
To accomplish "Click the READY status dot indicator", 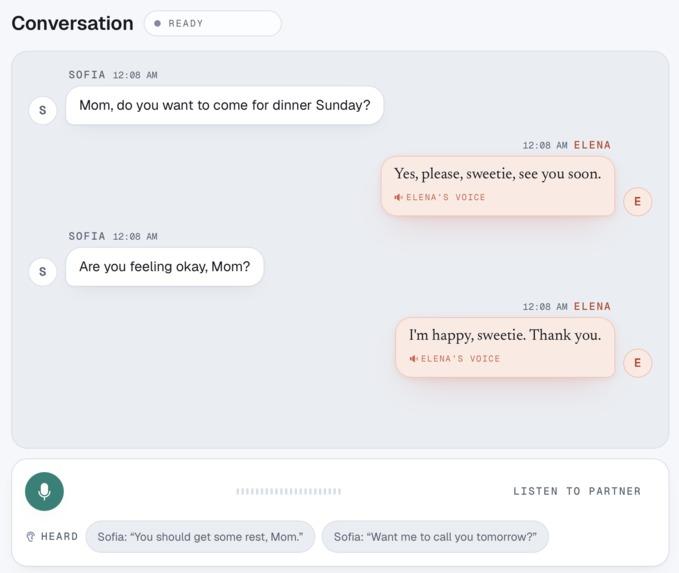I will [x=158, y=23].
